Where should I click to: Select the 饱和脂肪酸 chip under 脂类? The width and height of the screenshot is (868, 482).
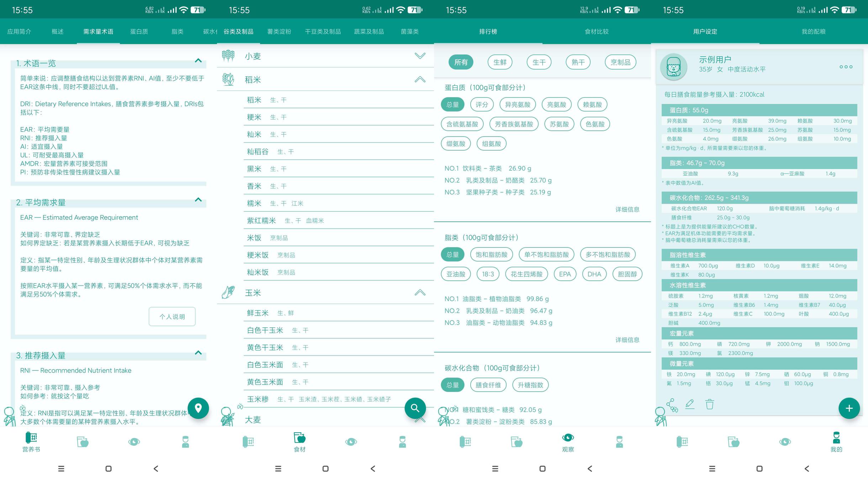(491, 255)
